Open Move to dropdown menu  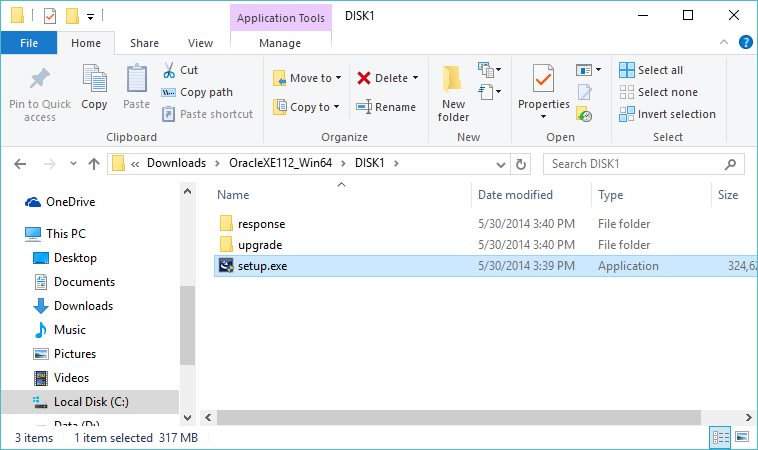tap(307, 78)
